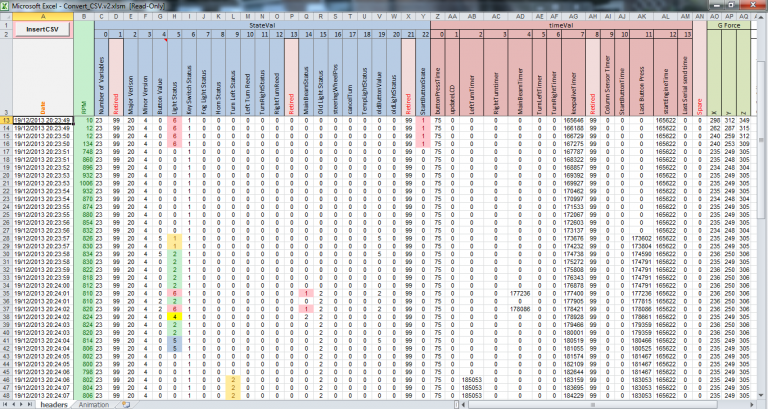Select column H header

click(x=174, y=16)
